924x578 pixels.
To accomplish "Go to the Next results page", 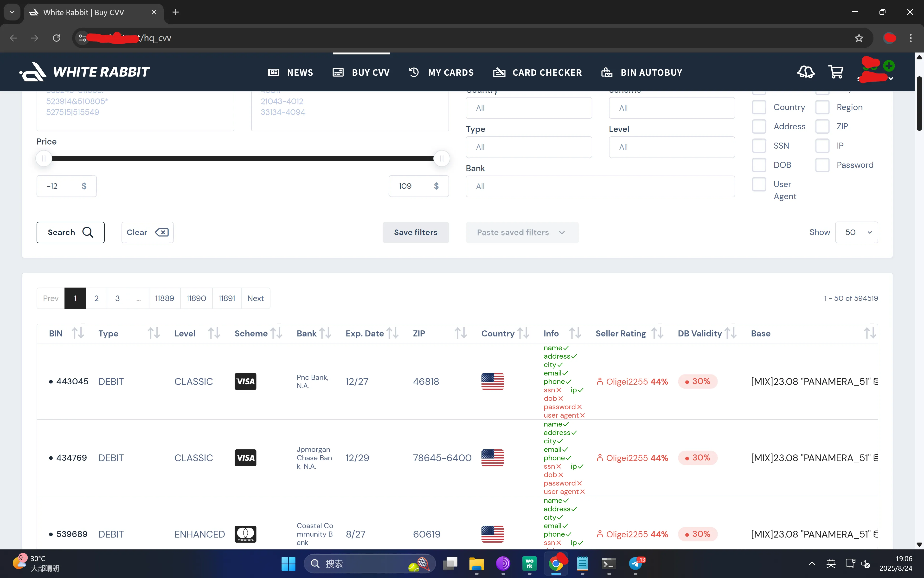I will [x=256, y=298].
